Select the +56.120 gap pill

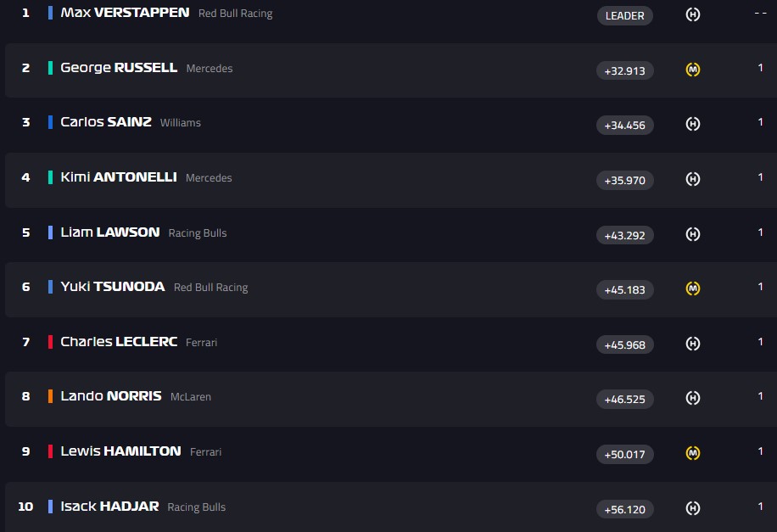pos(625,510)
